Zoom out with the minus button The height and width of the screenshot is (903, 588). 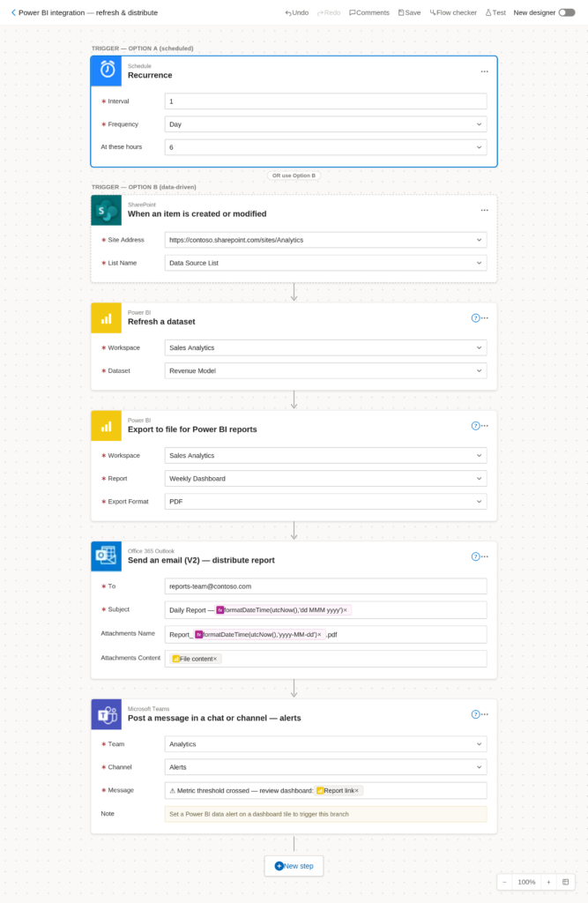pyautogui.click(x=504, y=882)
